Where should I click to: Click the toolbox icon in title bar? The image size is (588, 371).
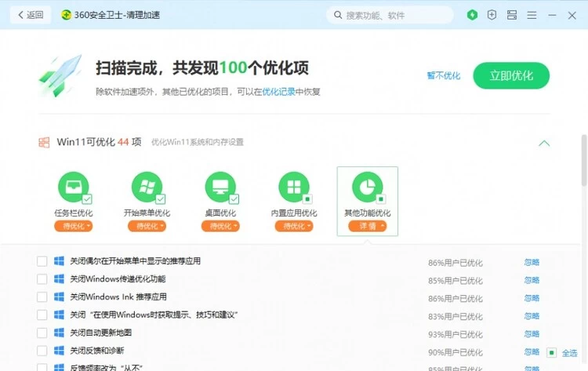512,15
